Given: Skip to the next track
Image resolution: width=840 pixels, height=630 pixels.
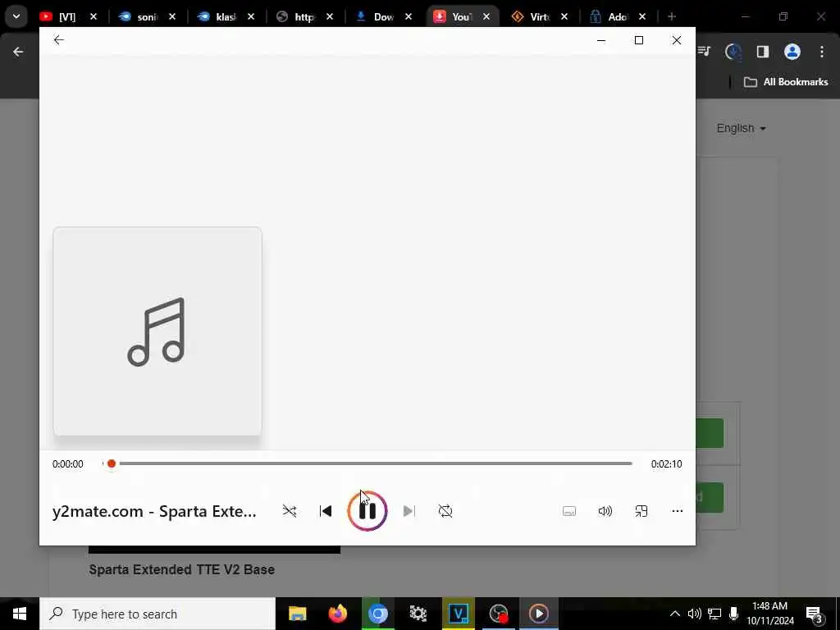Looking at the screenshot, I should click(x=409, y=511).
